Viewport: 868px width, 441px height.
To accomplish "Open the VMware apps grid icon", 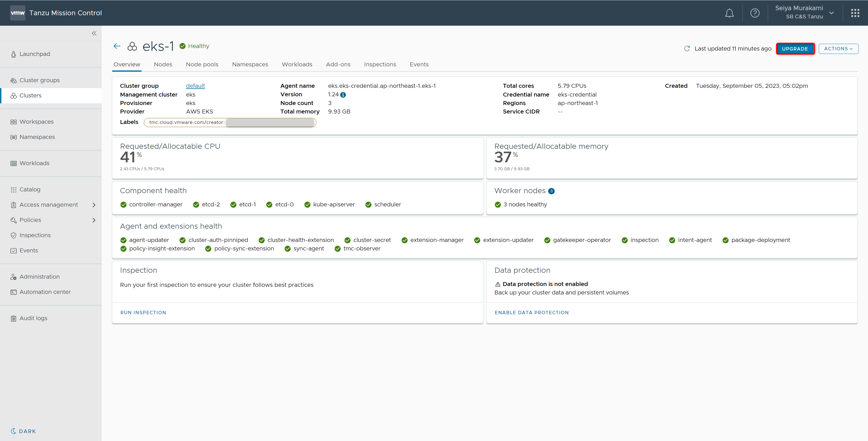I will (855, 13).
